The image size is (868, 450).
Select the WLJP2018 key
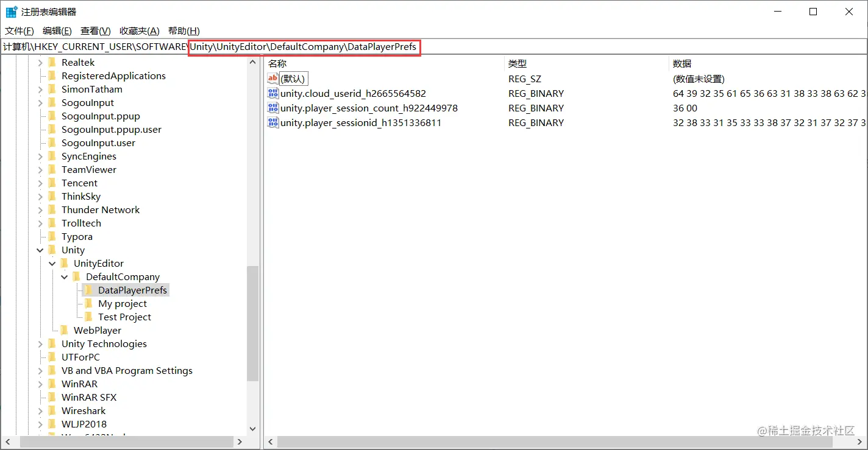point(84,424)
